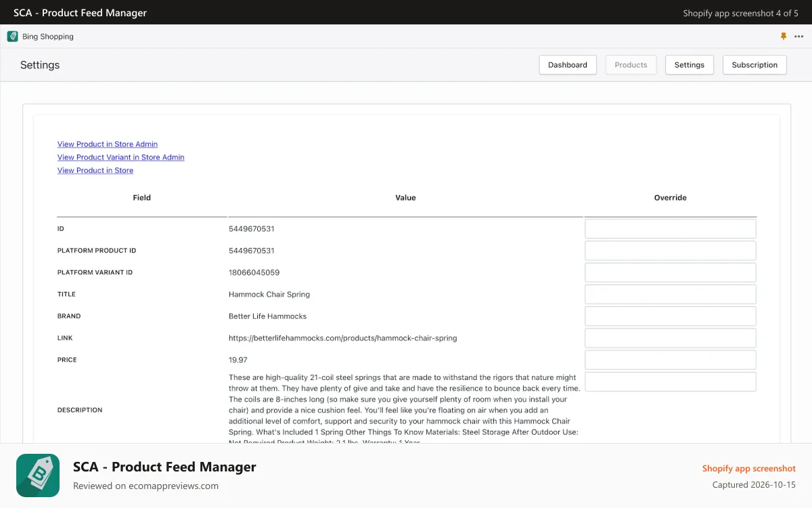The image size is (812, 508).
Task: Click the PLATFORM VARIANT ID field label
Action: click(x=95, y=272)
